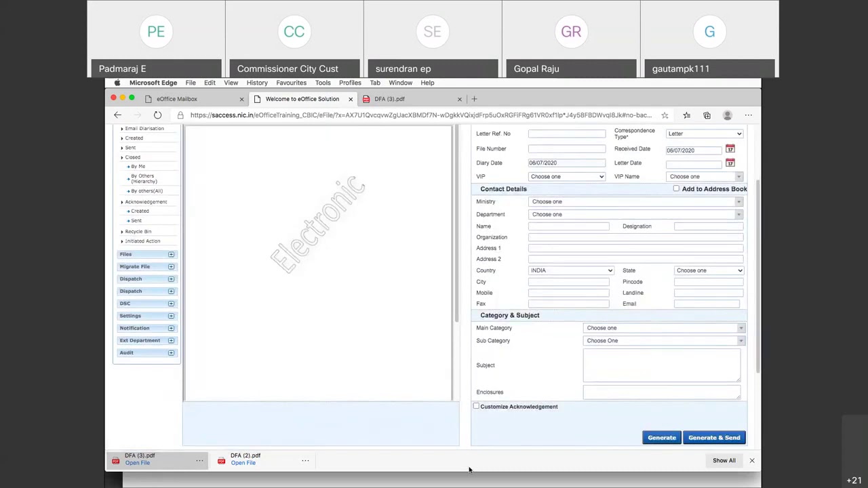Open the Ministry dropdown
868x488 pixels.
point(636,201)
